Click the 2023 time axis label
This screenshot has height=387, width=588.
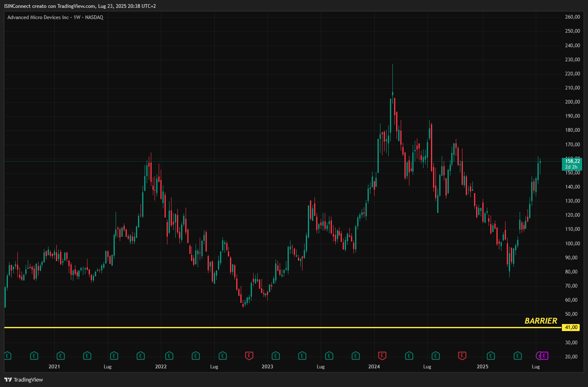[x=267, y=367]
